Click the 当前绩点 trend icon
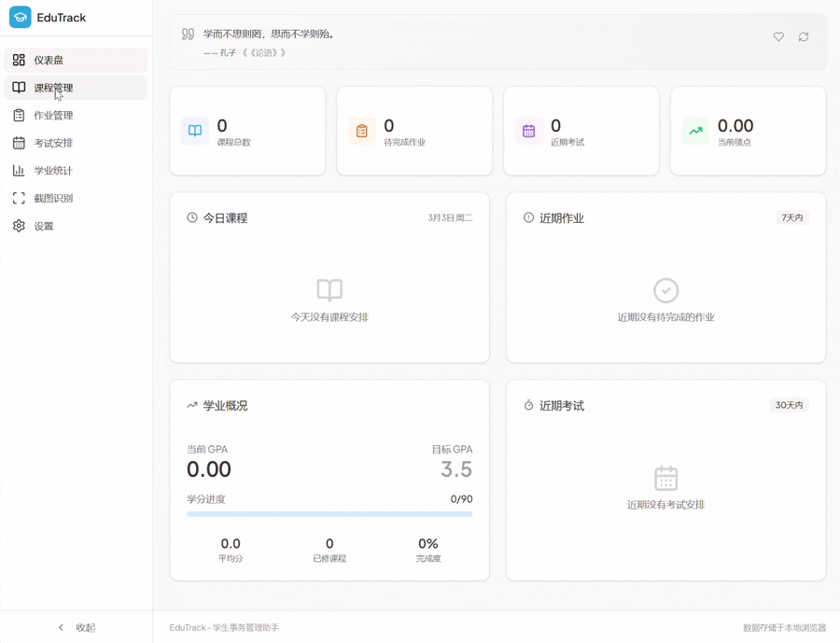The image size is (840, 643). (694, 131)
